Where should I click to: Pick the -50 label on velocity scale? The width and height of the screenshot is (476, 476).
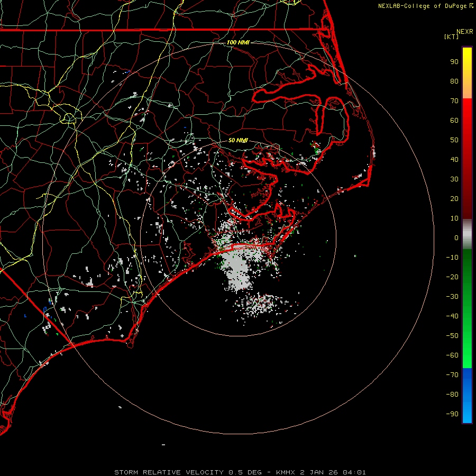click(x=452, y=336)
